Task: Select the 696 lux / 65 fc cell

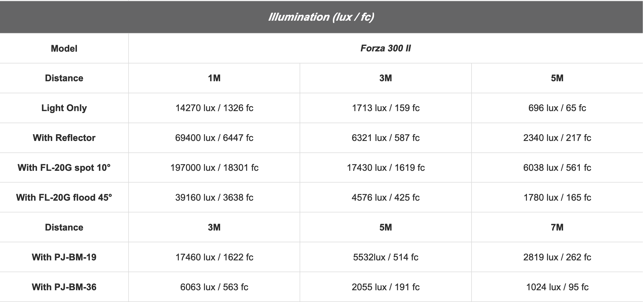Action: pos(557,108)
